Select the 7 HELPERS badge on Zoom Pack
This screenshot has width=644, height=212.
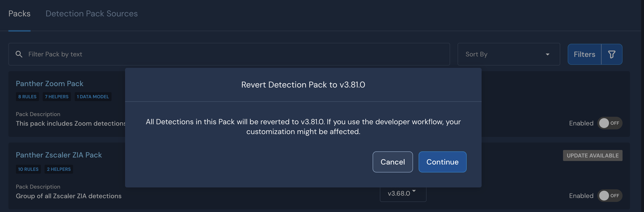[x=56, y=96]
